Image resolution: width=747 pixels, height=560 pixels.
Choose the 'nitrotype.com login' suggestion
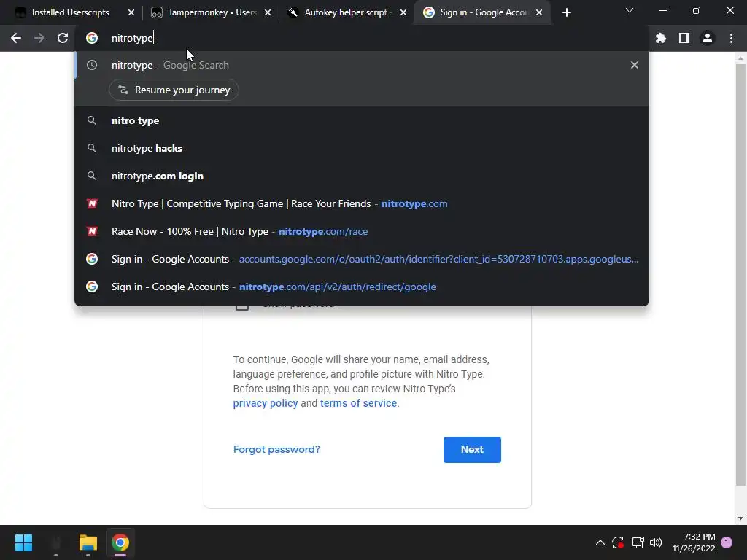[x=362, y=176]
